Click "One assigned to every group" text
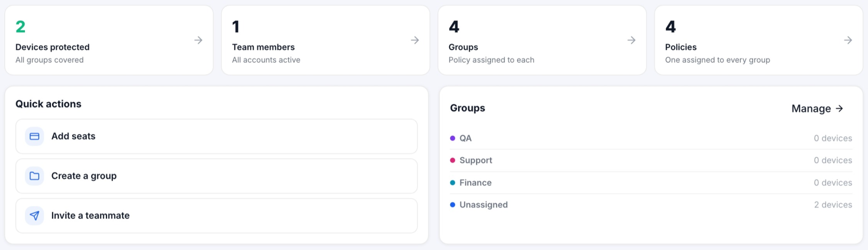Screen dimensions: 868x250 click(x=718, y=60)
